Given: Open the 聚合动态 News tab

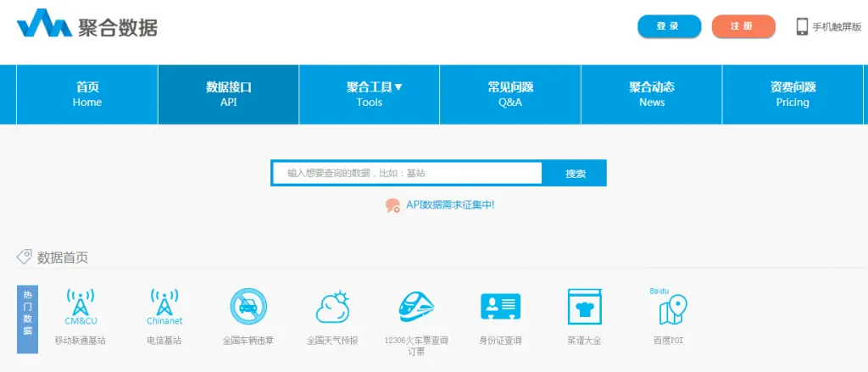Looking at the screenshot, I should (652, 94).
